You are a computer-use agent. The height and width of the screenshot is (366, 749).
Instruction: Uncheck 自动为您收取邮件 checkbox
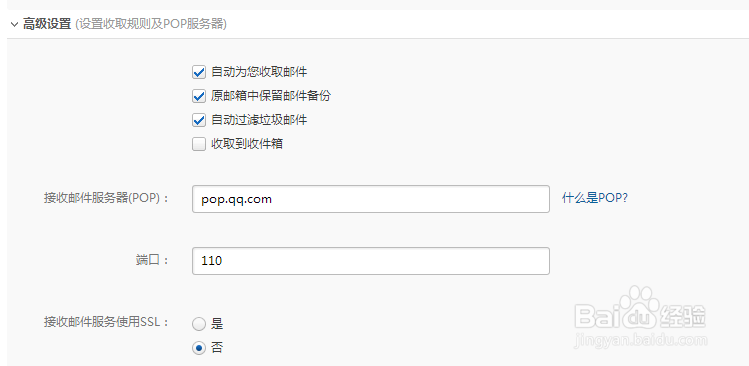click(199, 73)
